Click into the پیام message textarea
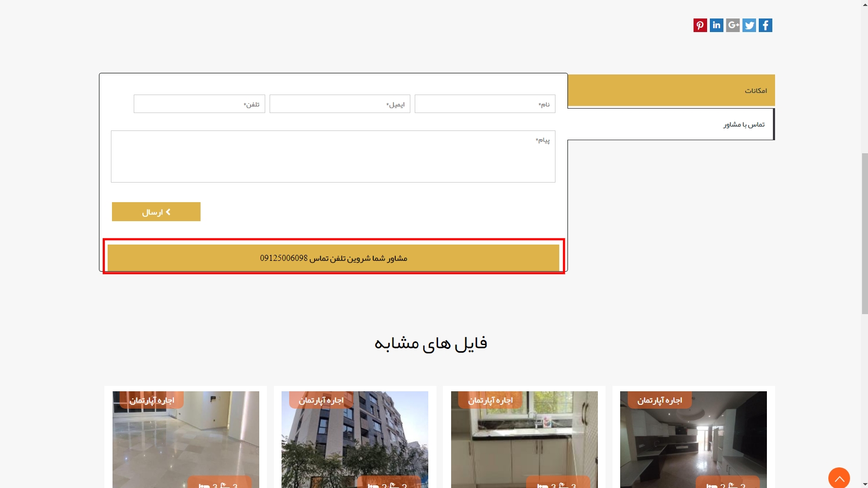 [333, 157]
